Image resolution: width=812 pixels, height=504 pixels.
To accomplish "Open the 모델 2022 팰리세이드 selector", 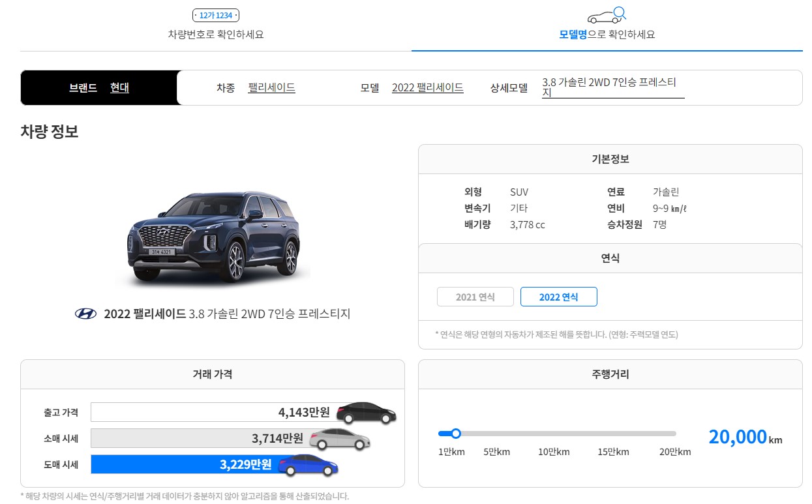I will 427,87.
